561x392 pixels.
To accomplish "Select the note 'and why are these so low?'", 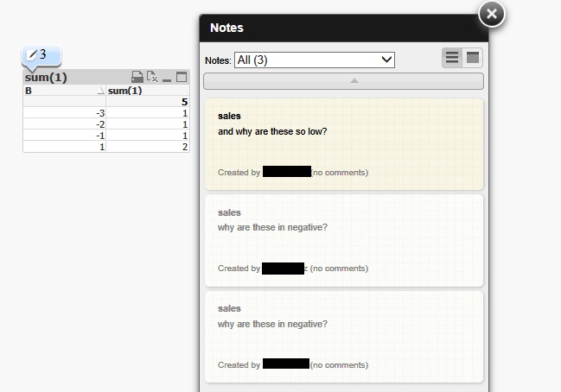I will point(344,144).
